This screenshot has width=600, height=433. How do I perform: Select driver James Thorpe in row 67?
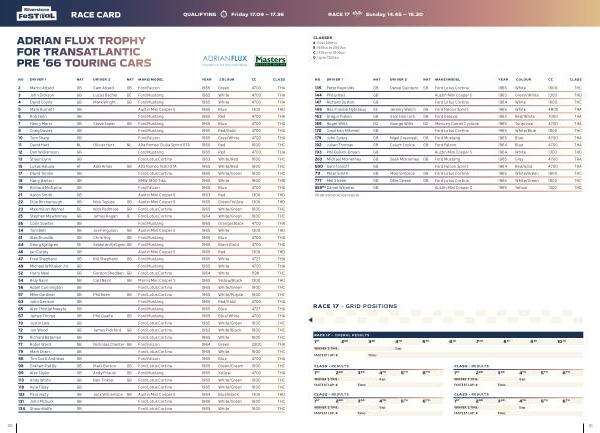[42, 316]
